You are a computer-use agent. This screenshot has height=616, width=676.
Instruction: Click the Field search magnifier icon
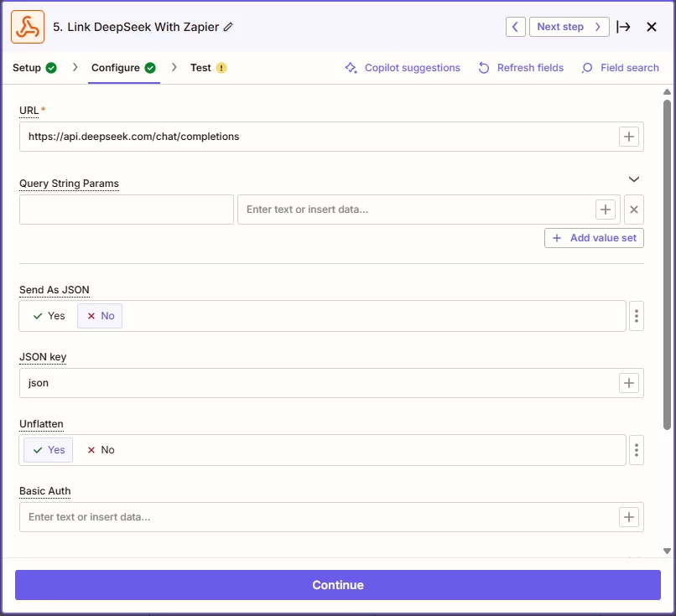point(587,68)
